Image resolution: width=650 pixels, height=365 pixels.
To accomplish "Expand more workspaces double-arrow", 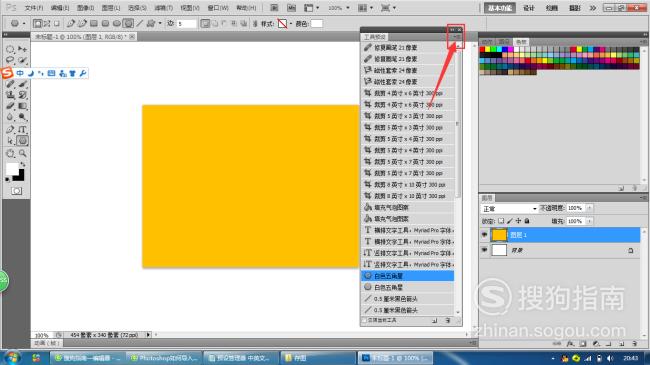I will tap(593, 8).
